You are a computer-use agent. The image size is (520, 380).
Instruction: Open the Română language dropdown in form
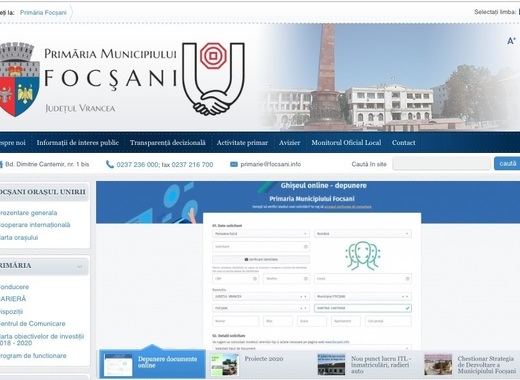coord(363,234)
